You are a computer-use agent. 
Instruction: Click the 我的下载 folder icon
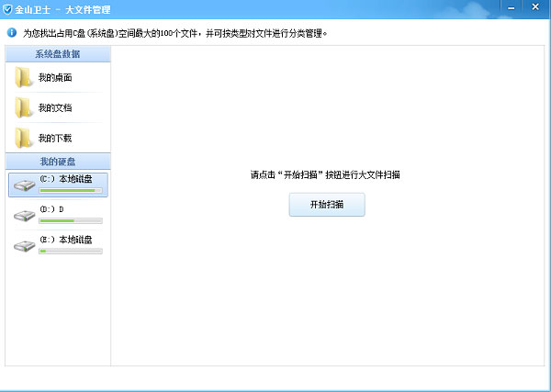[x=24, y=138]
